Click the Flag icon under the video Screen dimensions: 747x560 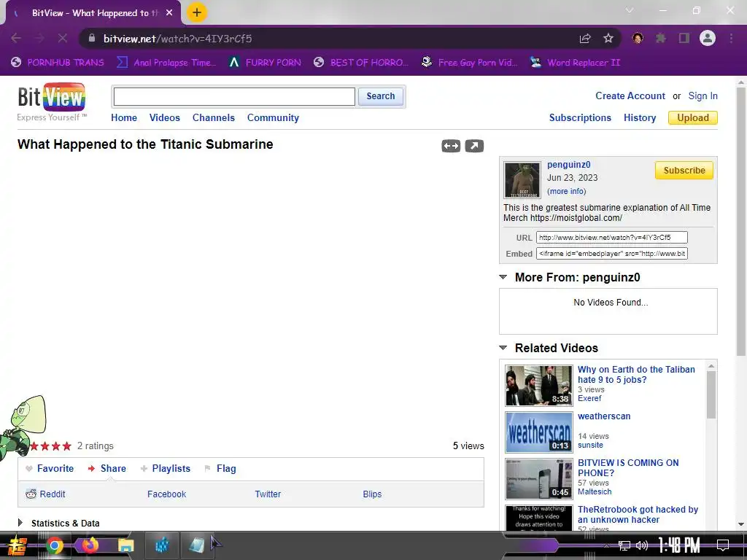click(x=207, y=469)
